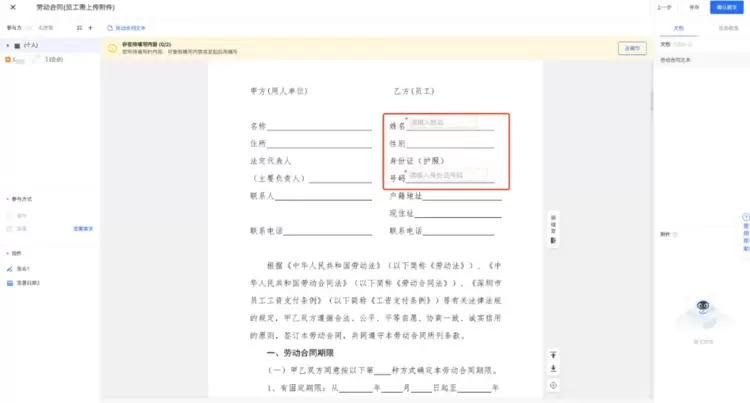
Task: Collapse the 控件 section in left panel
Action: coord(7,253)
